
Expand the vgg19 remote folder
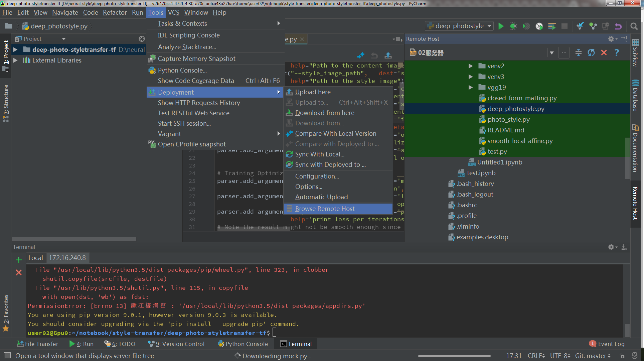click(x=470, y=87)
